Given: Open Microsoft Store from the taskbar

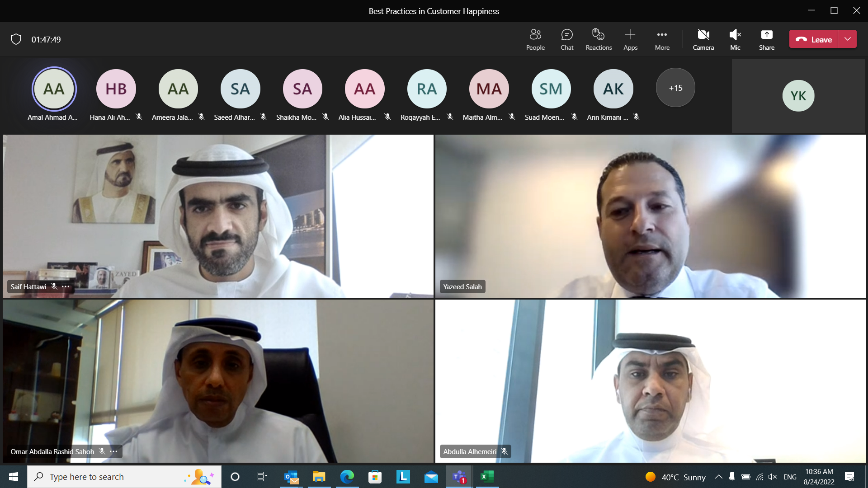Looking at the screenshot, I should click(x=375, y=477).
